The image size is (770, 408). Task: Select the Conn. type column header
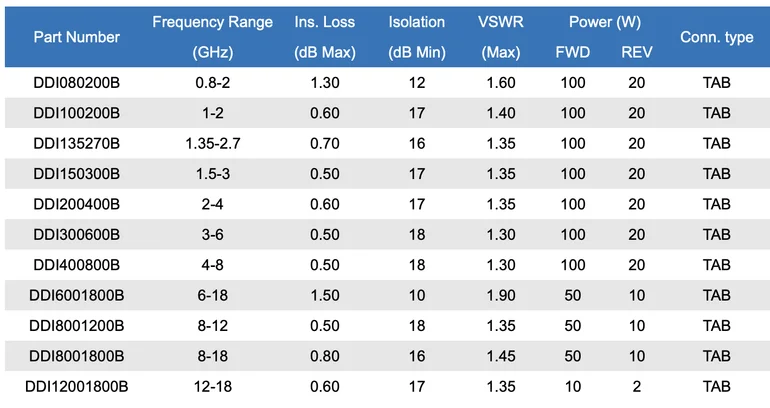point(717,37)
